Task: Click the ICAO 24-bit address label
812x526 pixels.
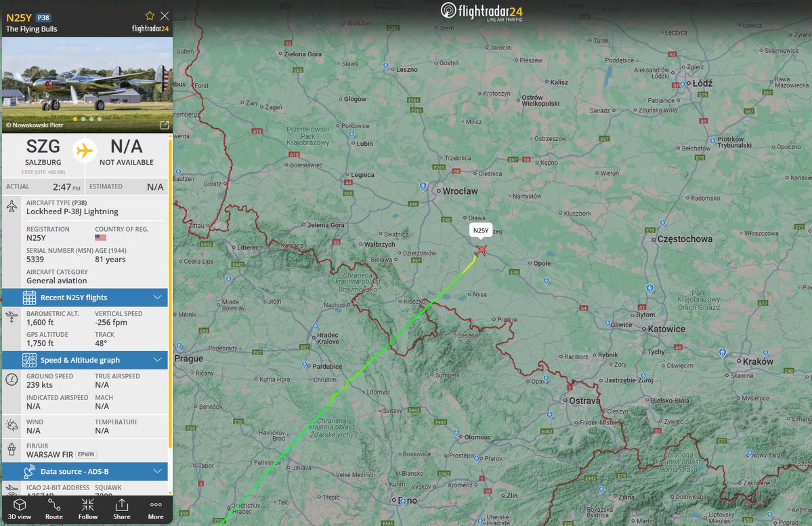Action: click(58, 487)
